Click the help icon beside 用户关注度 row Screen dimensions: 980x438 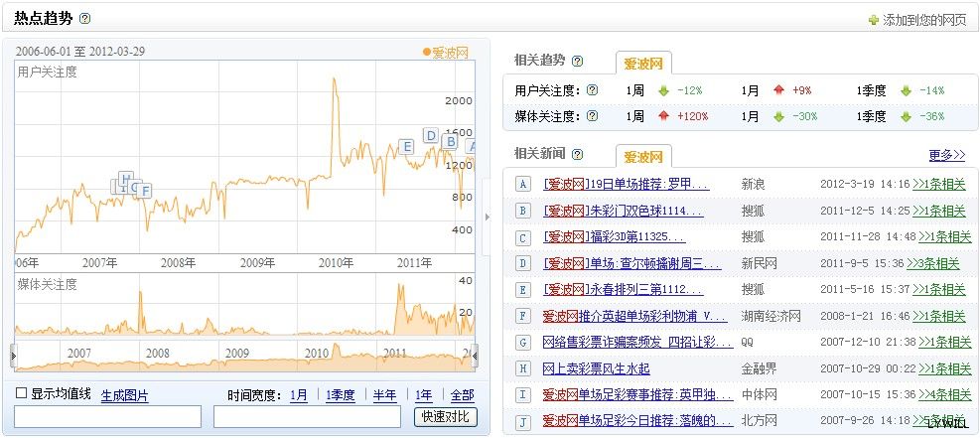click(x=593, y=90)
